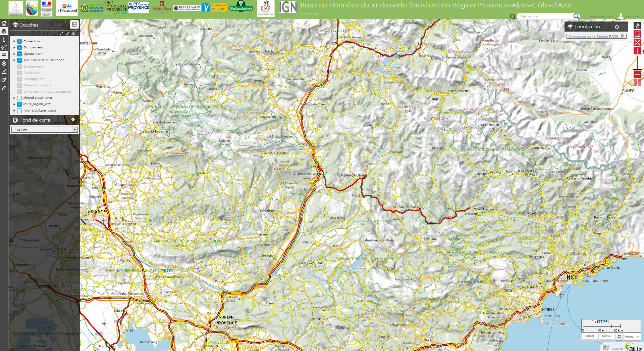
Task: Click the collapse-all layers arrows icon
Action: (x=67, y=34)
